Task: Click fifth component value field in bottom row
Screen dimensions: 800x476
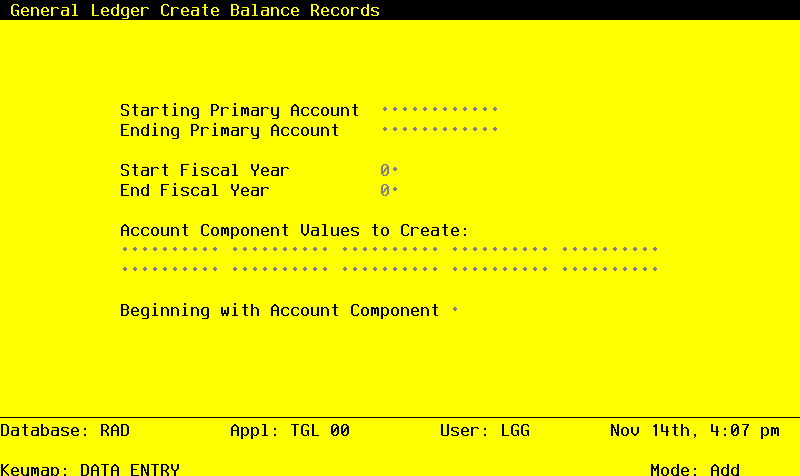Action: tap(611, 269)
